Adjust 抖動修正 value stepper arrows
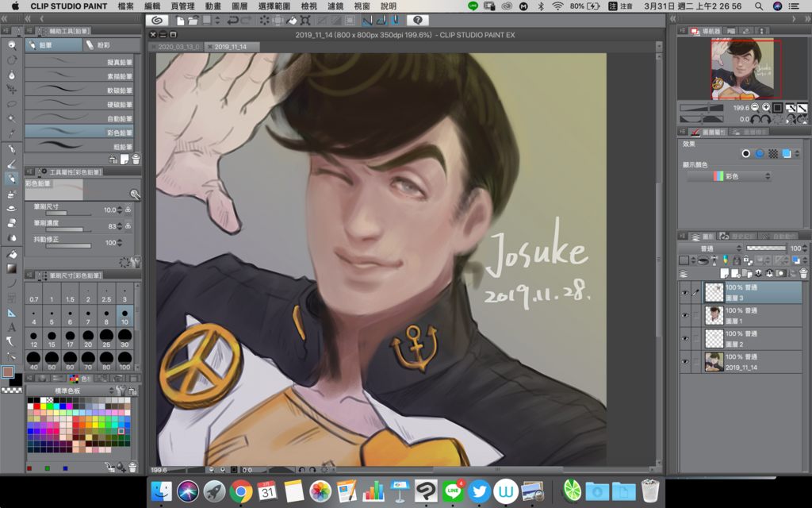 click(x=120, y=243)
